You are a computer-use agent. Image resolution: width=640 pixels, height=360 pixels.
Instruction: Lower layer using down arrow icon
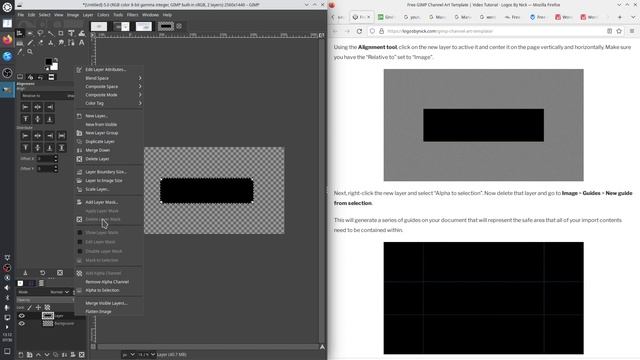click(x=47, y=355)
